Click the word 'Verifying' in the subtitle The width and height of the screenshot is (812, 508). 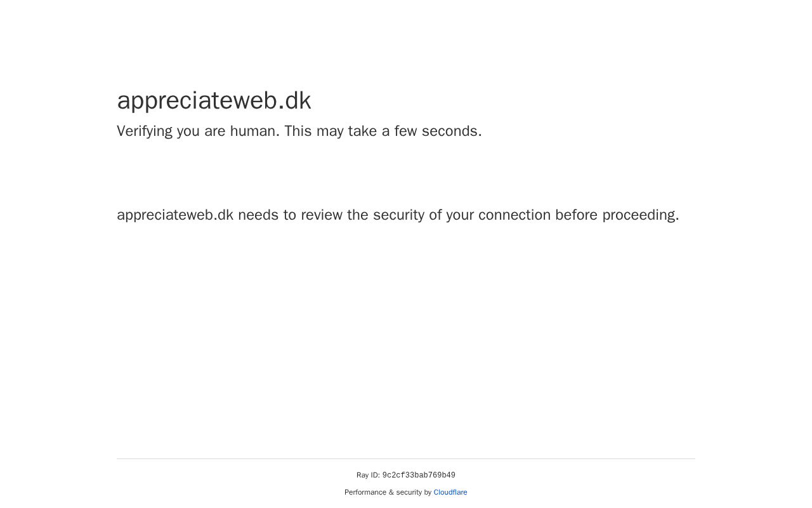coord(145,131)
